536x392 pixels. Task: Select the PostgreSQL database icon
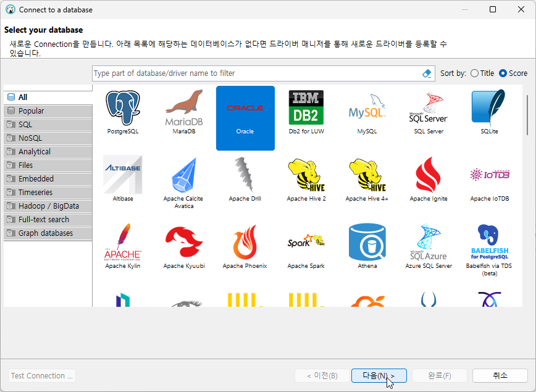[x=123, y=108]
